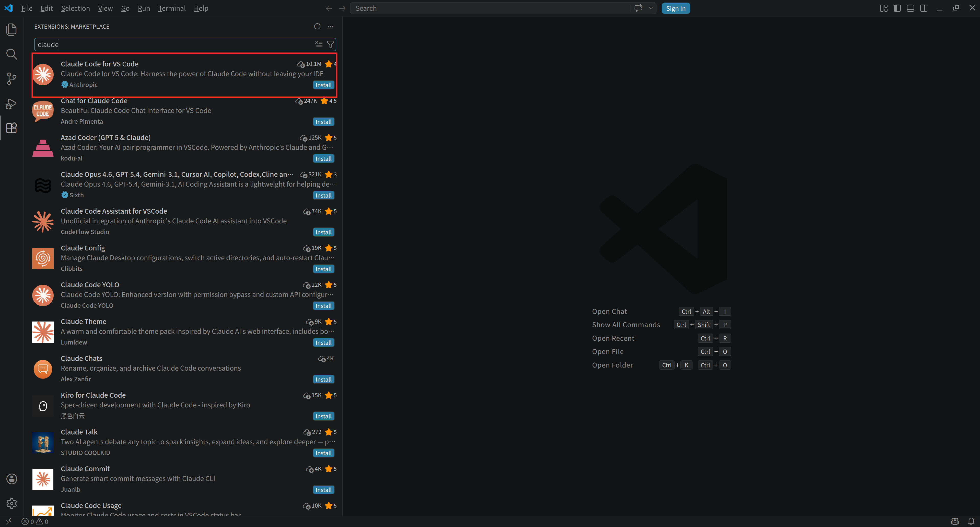Open the Help menu
The width and height of the screenshot is (980, 527).
click(201, 8)
